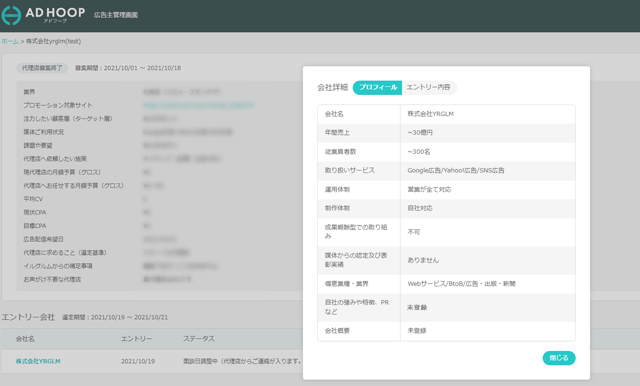Click the 現状CPA label

pos(35,213)
